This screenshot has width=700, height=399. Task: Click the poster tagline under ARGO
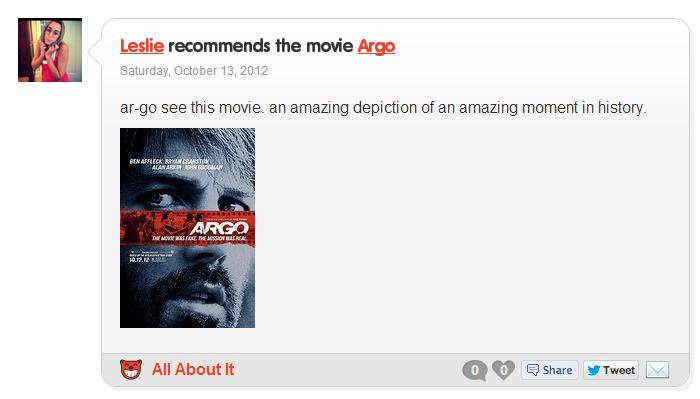pyautogui.click(x=199, y=239)
